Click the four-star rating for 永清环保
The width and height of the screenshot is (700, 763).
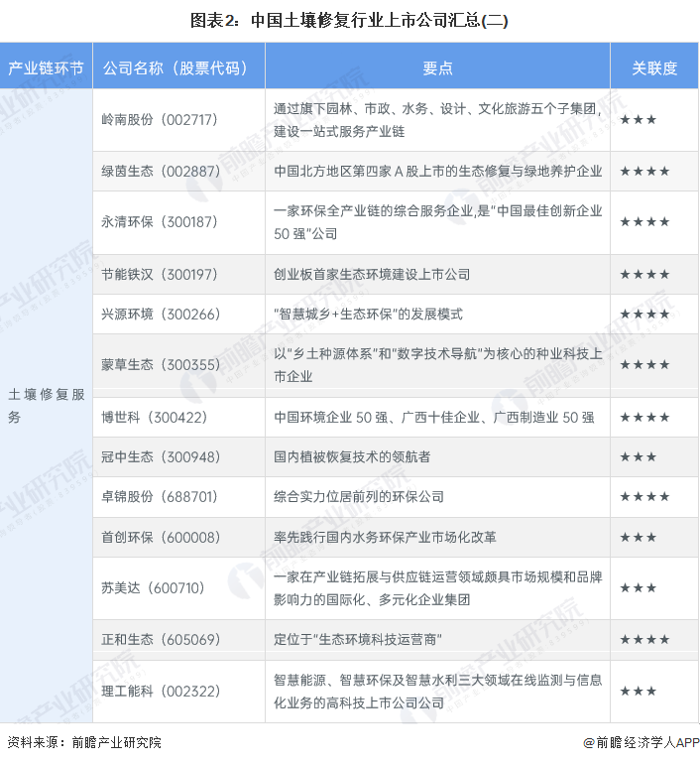(644, 222)
